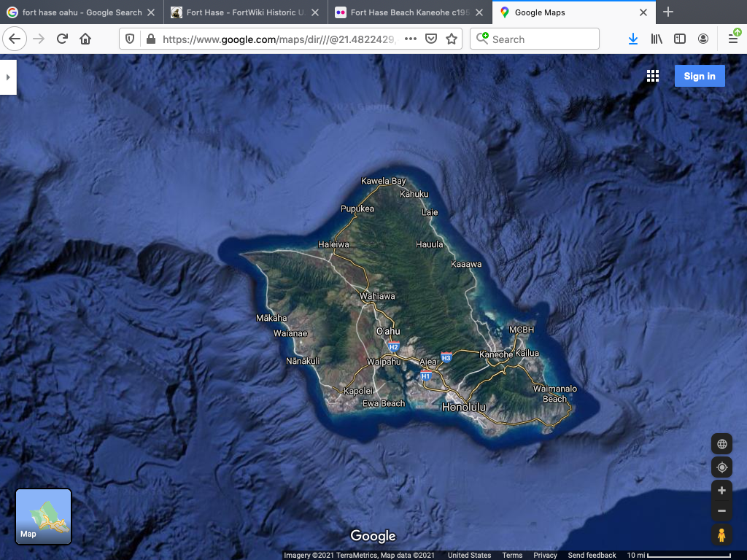Screen dimensions: 747x560
Task: Click the Google apps grid icon
Action: pos(653,77)
